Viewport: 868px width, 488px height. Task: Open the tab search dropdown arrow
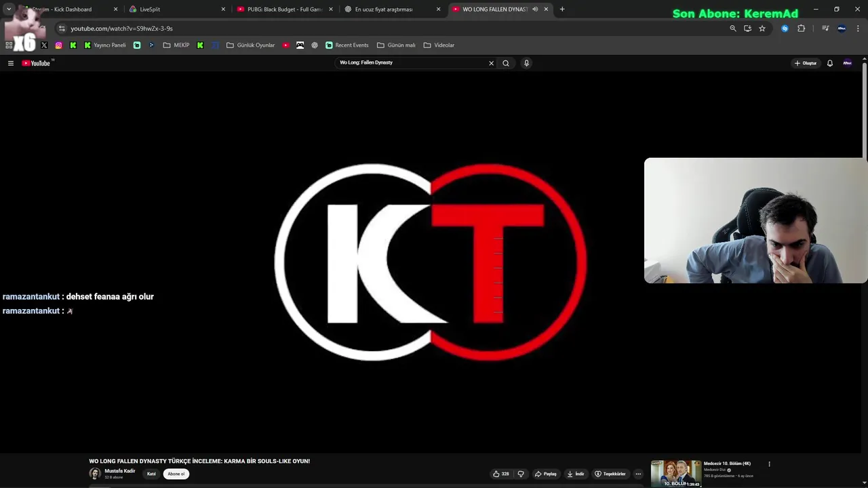[x=9, y=9]
